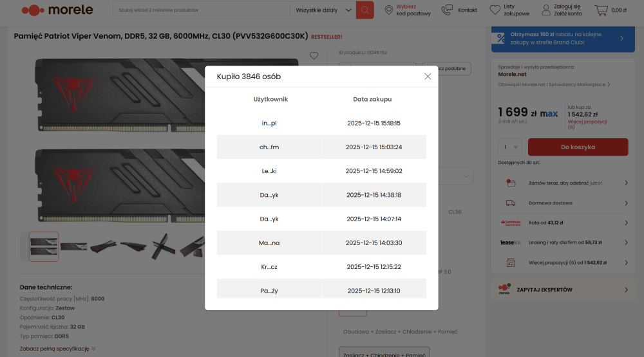Viewport: 644px width, 357px height.
Task: Select the first product thumbnail
Action: [x=44, y=246]
